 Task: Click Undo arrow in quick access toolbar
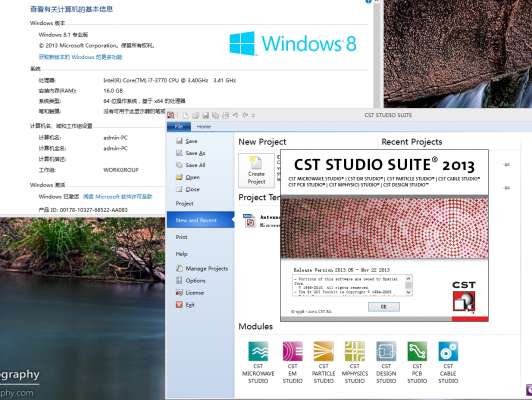click(x=235, y=115)
